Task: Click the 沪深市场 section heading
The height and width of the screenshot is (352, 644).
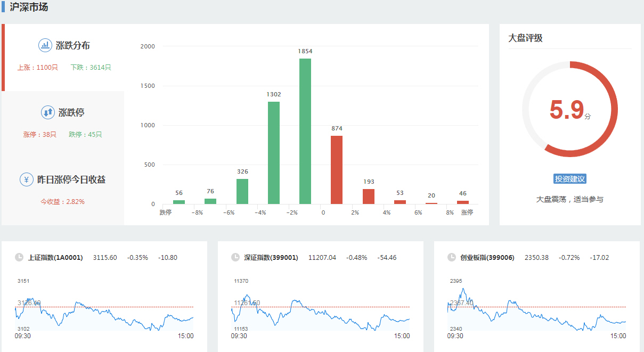Action: click(29, 7)
